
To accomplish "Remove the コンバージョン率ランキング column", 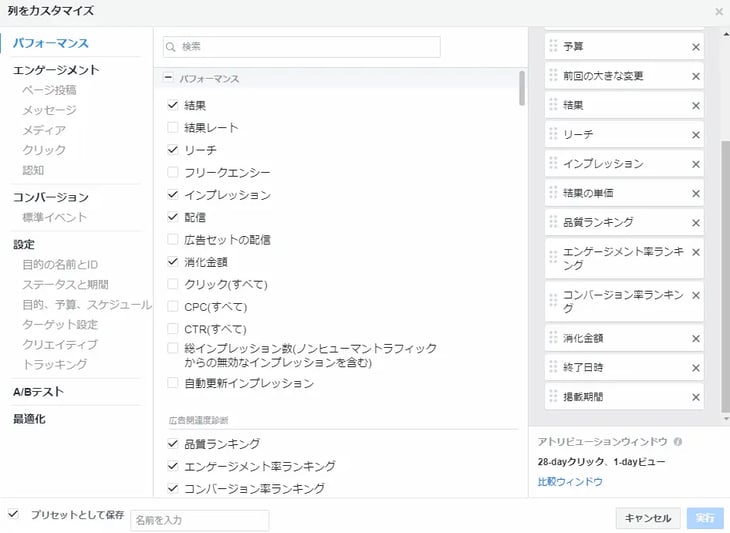I will [x=696, y=296].
